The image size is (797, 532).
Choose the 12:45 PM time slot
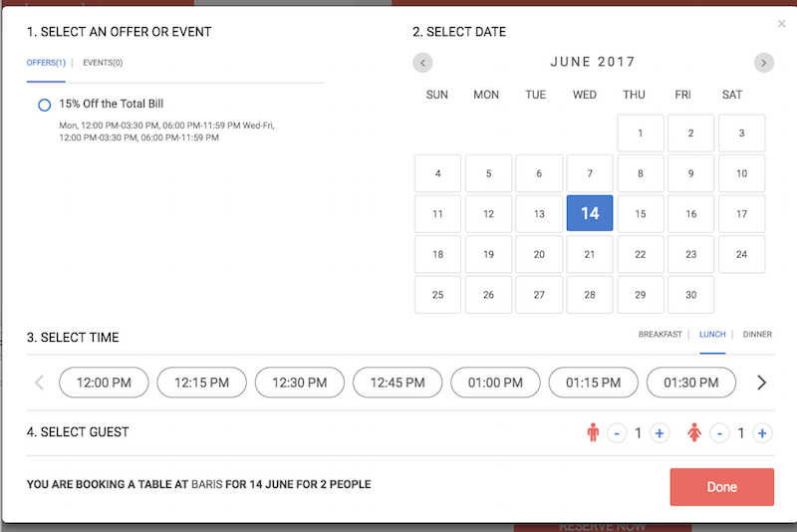(x=398, y=383)
